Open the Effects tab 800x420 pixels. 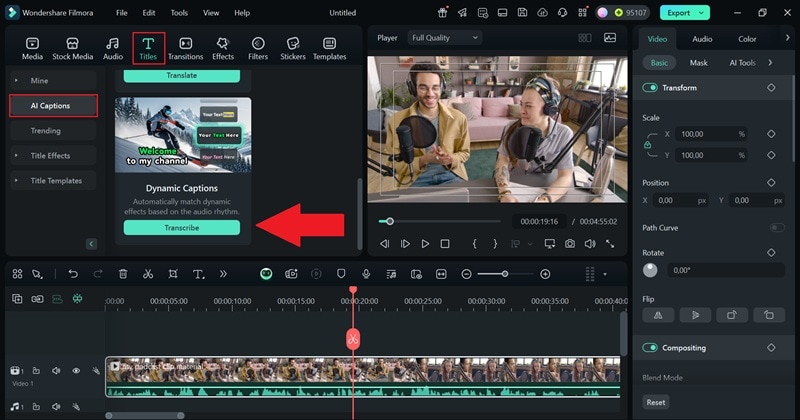223,49
